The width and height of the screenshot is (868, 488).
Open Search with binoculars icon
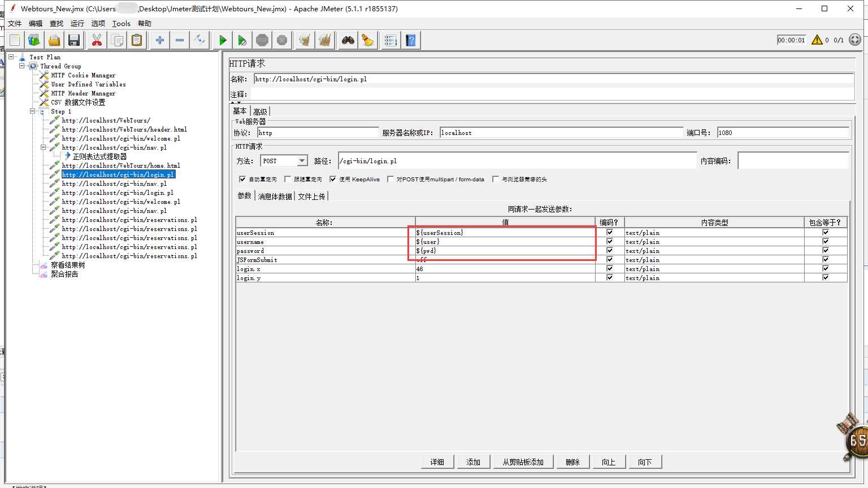(x=348, y=40)
